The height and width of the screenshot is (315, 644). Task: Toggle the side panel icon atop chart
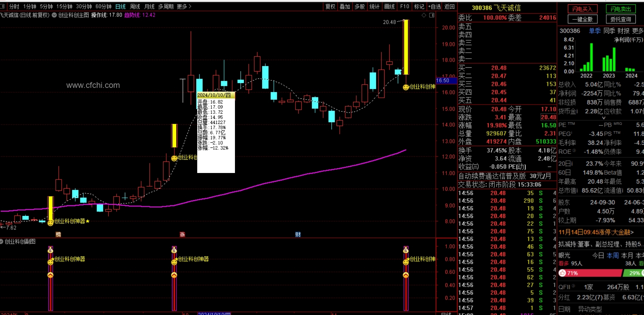point(432,15)
